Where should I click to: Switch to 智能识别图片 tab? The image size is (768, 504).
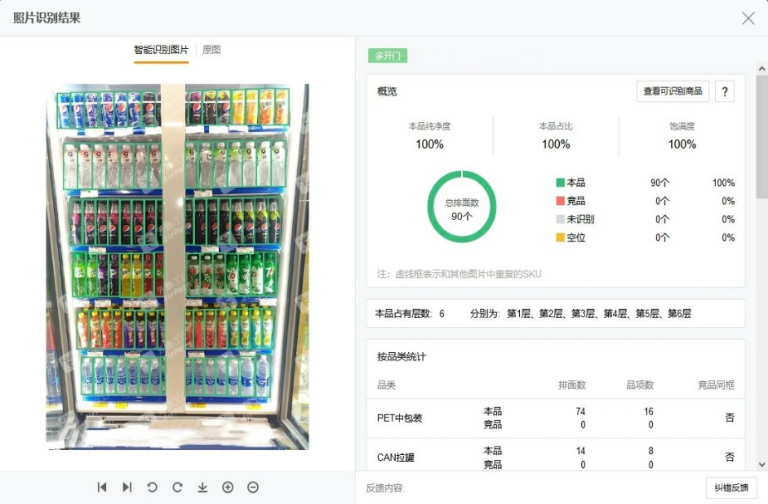pos(161,50)
